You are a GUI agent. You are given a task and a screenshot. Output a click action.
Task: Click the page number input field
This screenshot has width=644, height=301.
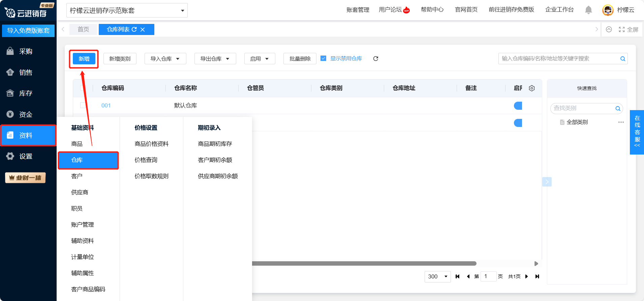488,276
